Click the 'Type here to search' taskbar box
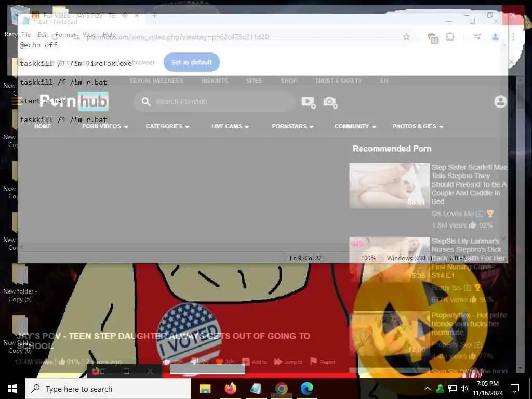 tap(108, 389)
